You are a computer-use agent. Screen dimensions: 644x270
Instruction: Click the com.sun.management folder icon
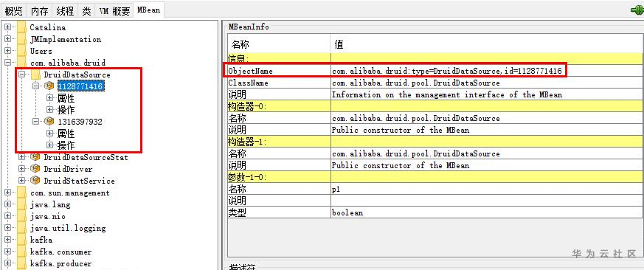tap(22, 193)
